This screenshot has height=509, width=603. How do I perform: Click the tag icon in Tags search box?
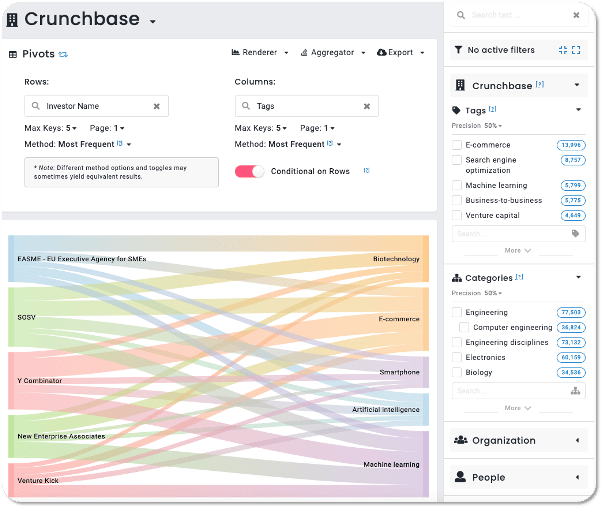575,234
